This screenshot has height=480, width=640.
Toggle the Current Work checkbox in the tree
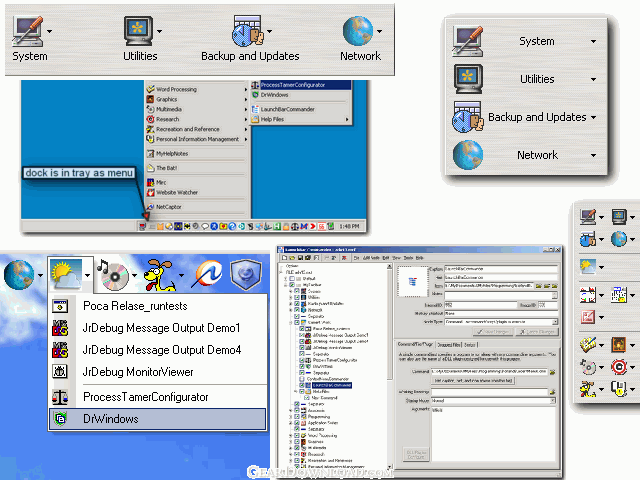[x=297, y=322]
